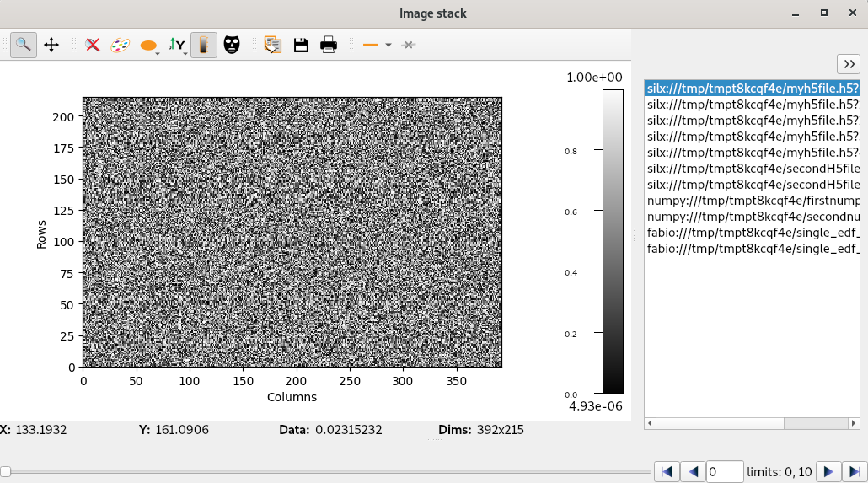The height and width of the screenshot is (483, 868).
Task: Select the first secondH5file URL entry
Action: click(x=753, y=169)
